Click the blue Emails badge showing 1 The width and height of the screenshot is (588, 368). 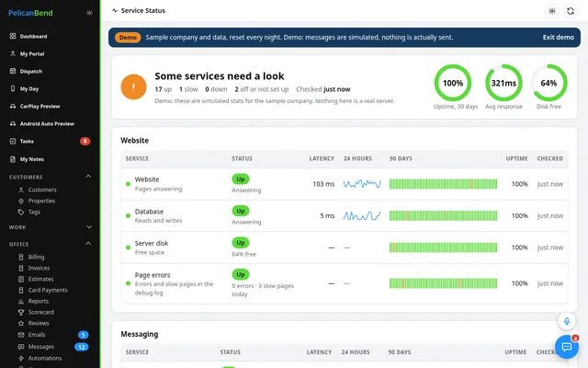pos(84,335)
